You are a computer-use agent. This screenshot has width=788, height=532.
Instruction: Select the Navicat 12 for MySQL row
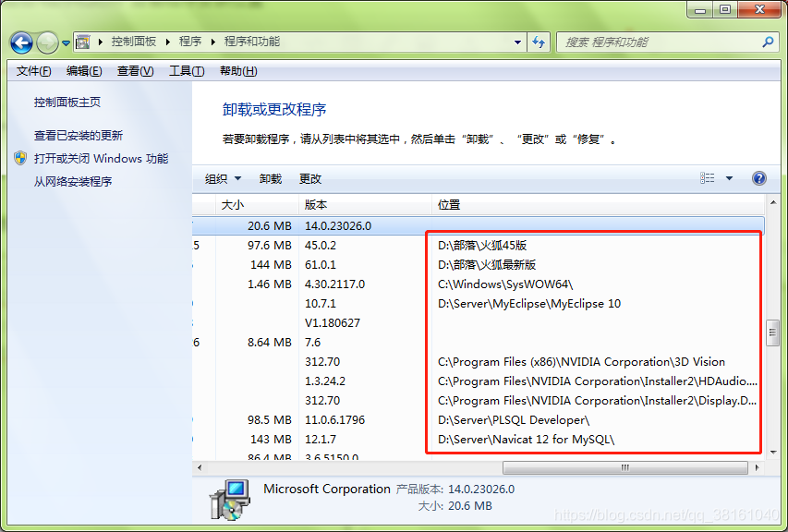click(x=478, y=440)
